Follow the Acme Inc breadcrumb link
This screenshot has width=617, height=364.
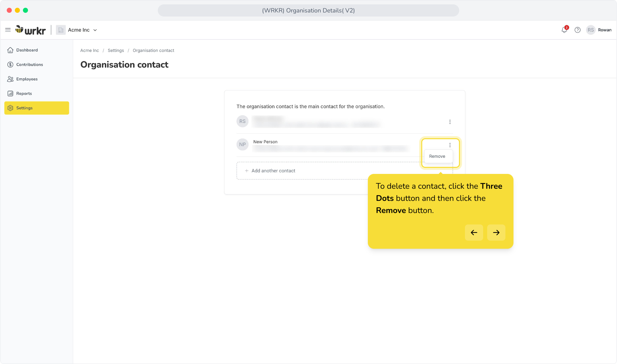coord(90,51)
